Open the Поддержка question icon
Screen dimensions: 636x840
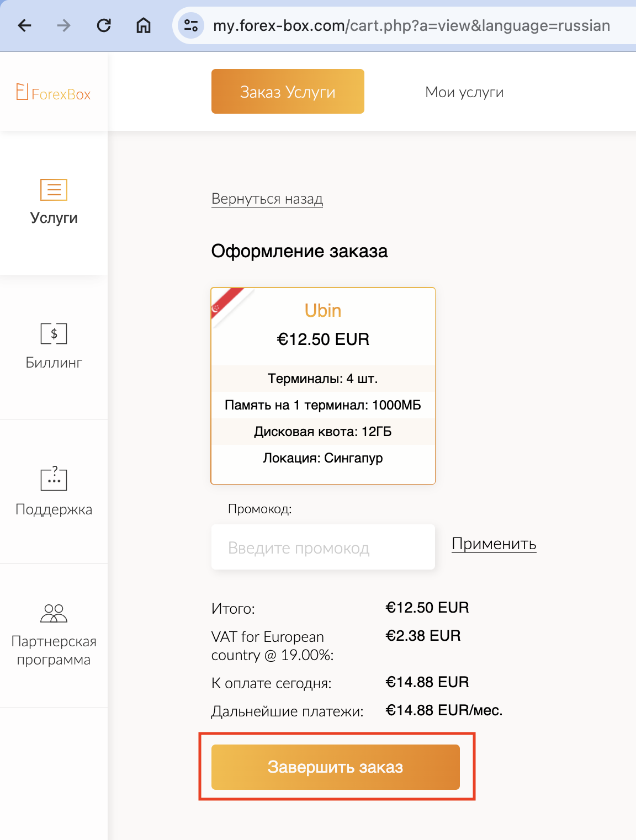coord(54,479)
